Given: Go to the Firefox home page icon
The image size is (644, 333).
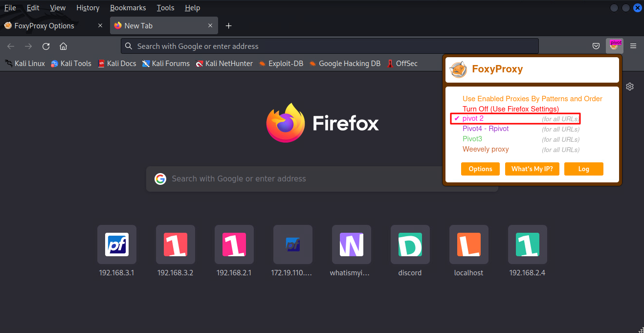Looking at the screenshot, I should (63, 46).
